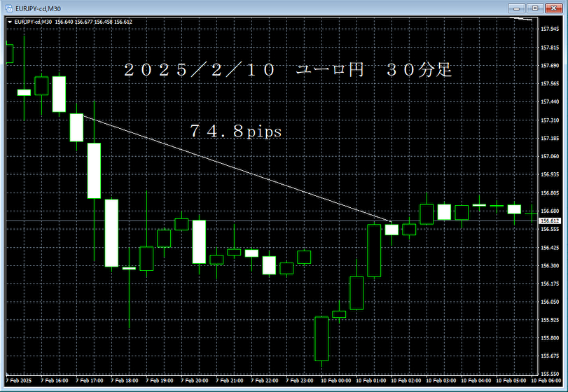Image resolution: width=568 pixels, height=392 pixels.
Task: Click the 7 Feb 17:00 time axis label
Action: tap(90, 381)
